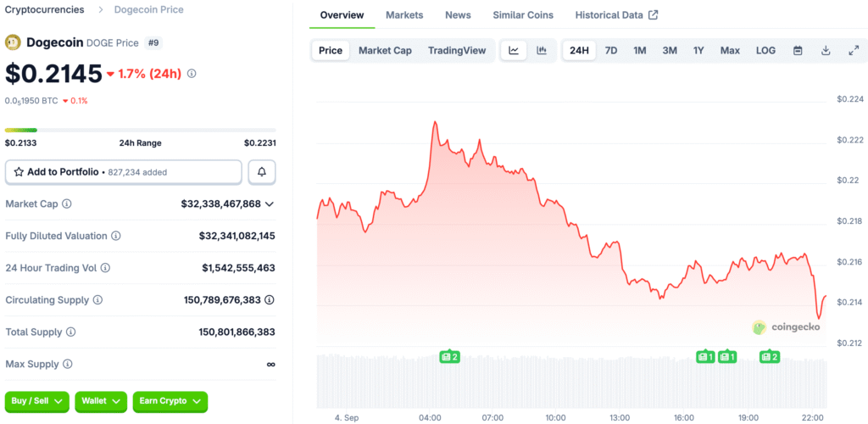
Task: Click the 1.7% (24h) change text
Action: pyautogui.click(x=149, y=74)
